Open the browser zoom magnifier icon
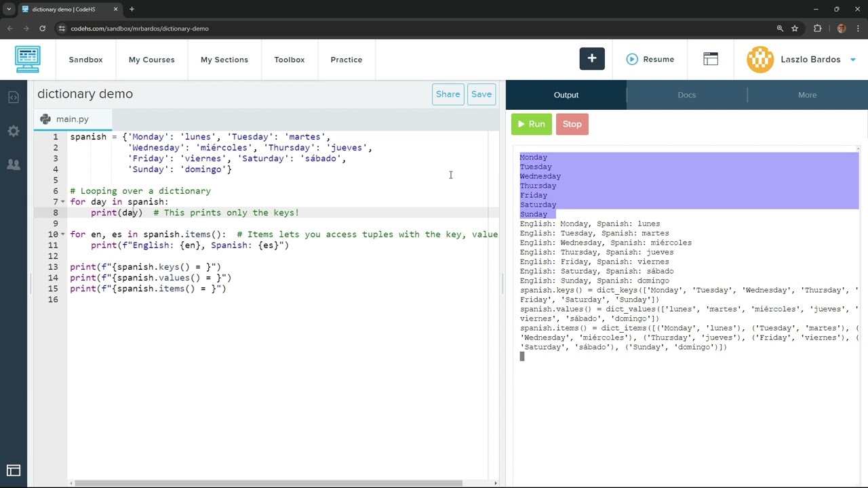868x488 pixels. tap(780, 28)
